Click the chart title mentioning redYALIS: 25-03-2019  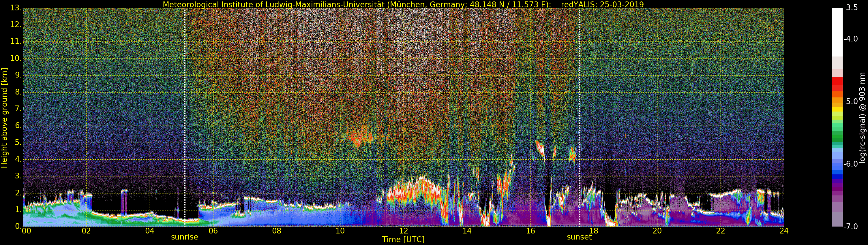pos(403,4)
